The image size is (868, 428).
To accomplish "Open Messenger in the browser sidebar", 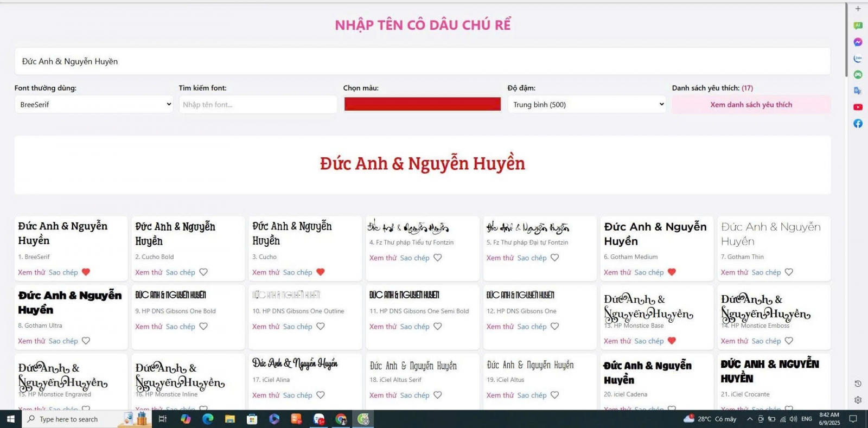I will point(858,42).
